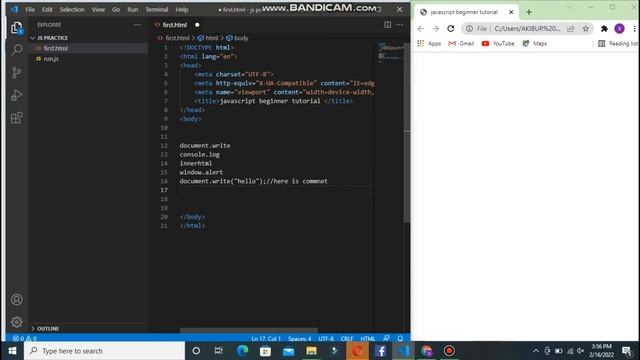Click Ln 17, Col 1 in status bar
The height and width of the screenshot is (360, 640).
pos(266,339)
